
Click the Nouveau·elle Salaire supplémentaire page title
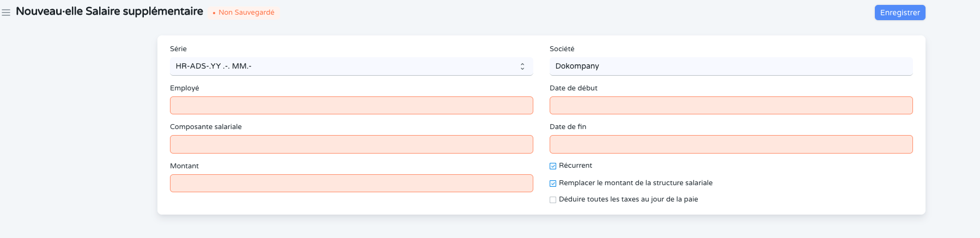click(x=109, y=11)
